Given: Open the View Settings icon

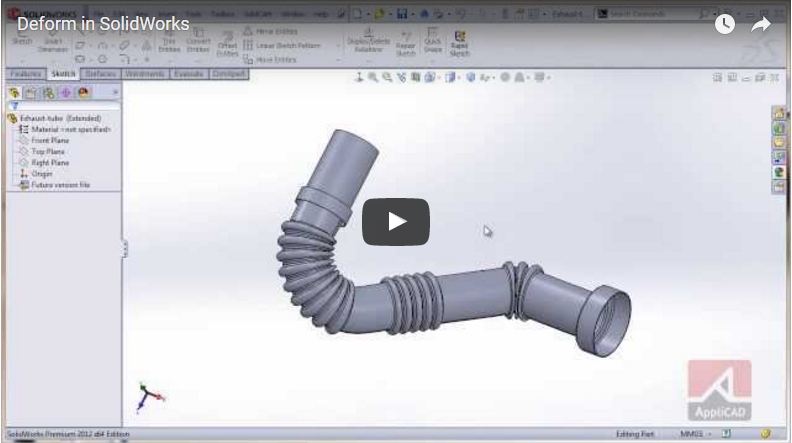Looking at the screenshot, I should [x=539, y=77].
